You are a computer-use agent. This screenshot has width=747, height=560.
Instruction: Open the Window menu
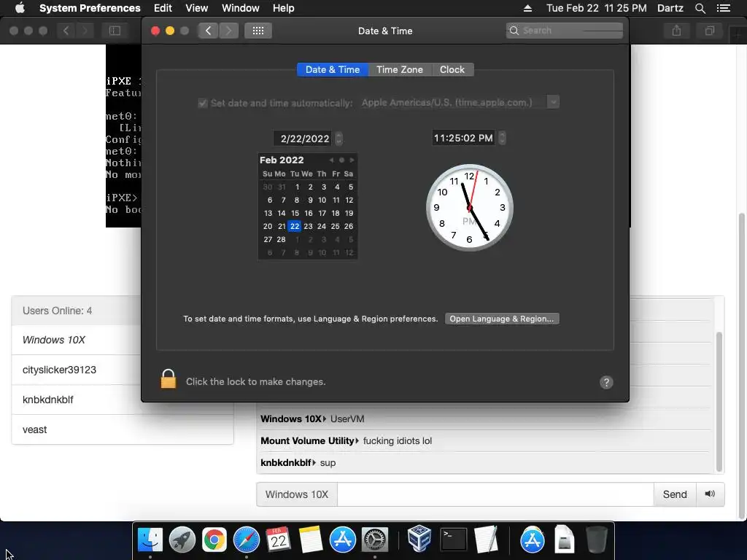(x=241, y=8)
